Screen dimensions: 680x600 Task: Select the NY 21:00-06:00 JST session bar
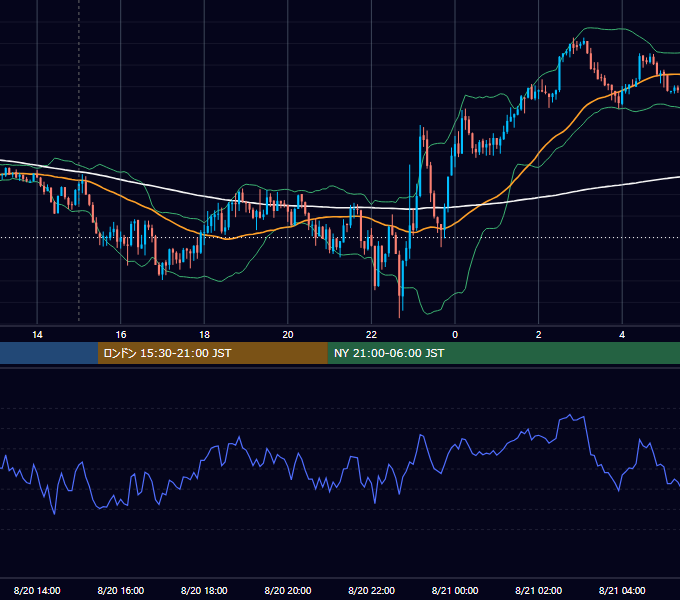(x=503, y=353)
